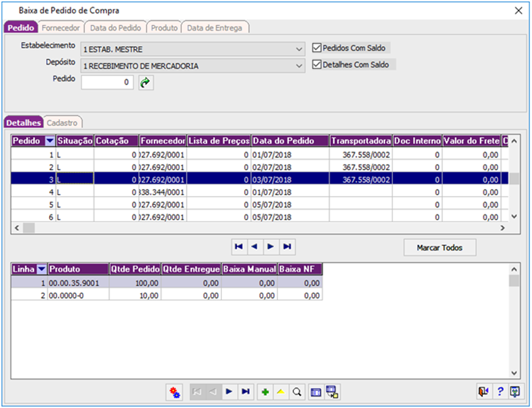532x408 pixels.
Task: Open the Estabelecimento dropdown
Action: point(299,50)
